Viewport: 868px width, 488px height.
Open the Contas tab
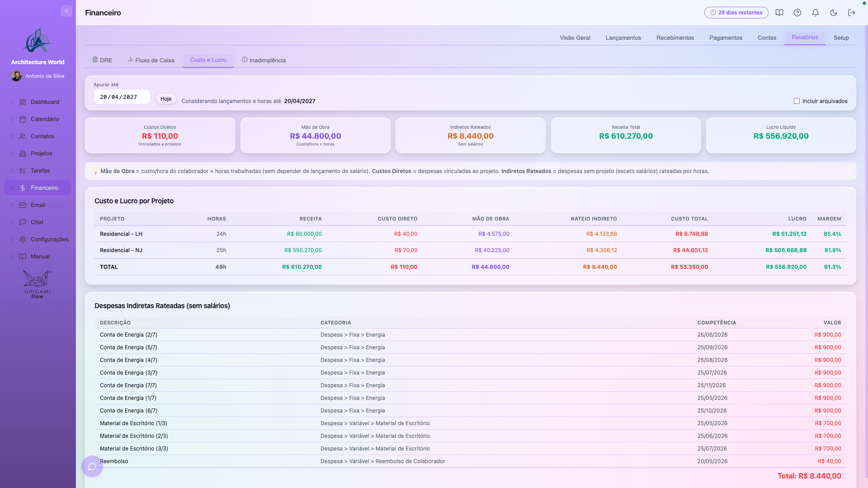pos(767,38)
